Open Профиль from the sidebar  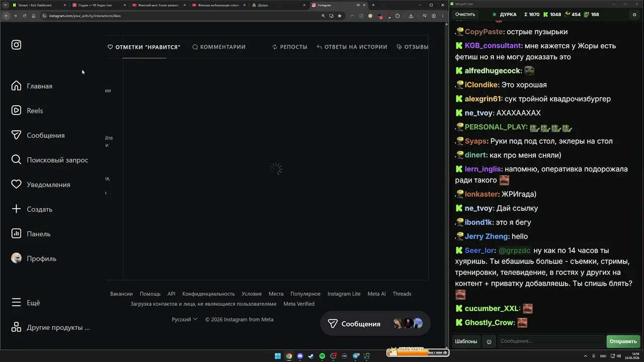tap(34, 258)
